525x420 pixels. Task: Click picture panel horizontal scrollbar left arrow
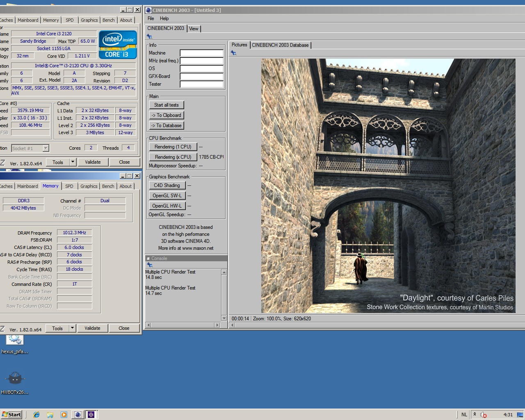pyautogui.click(x=232, y=325)
